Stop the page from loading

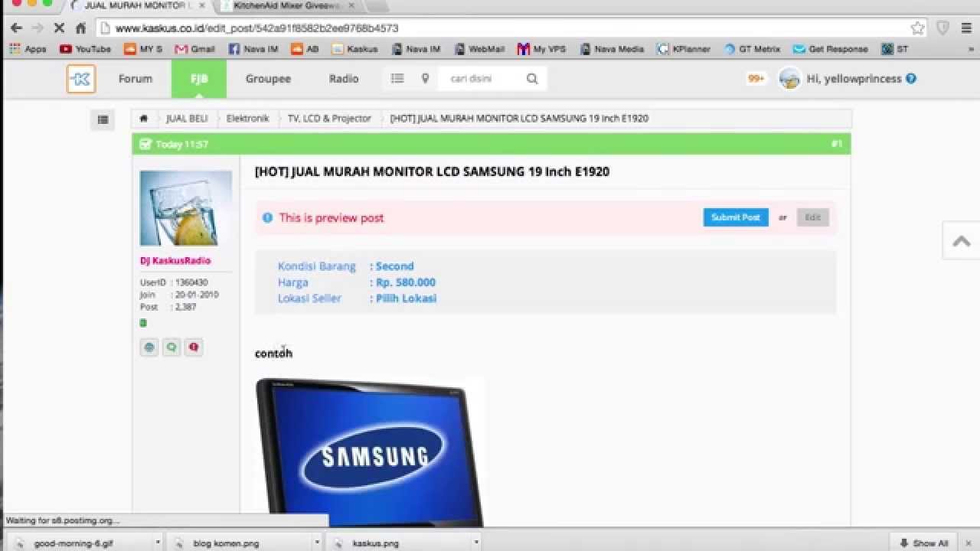(60, 28)
